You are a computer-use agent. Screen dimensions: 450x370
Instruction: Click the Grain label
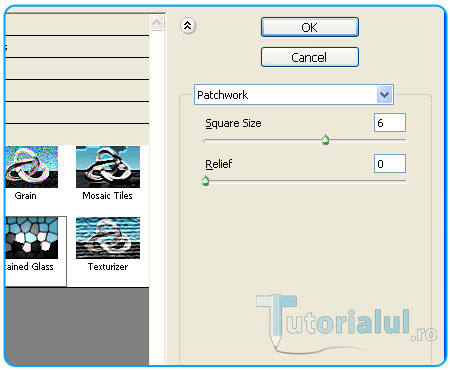point(25,196)
